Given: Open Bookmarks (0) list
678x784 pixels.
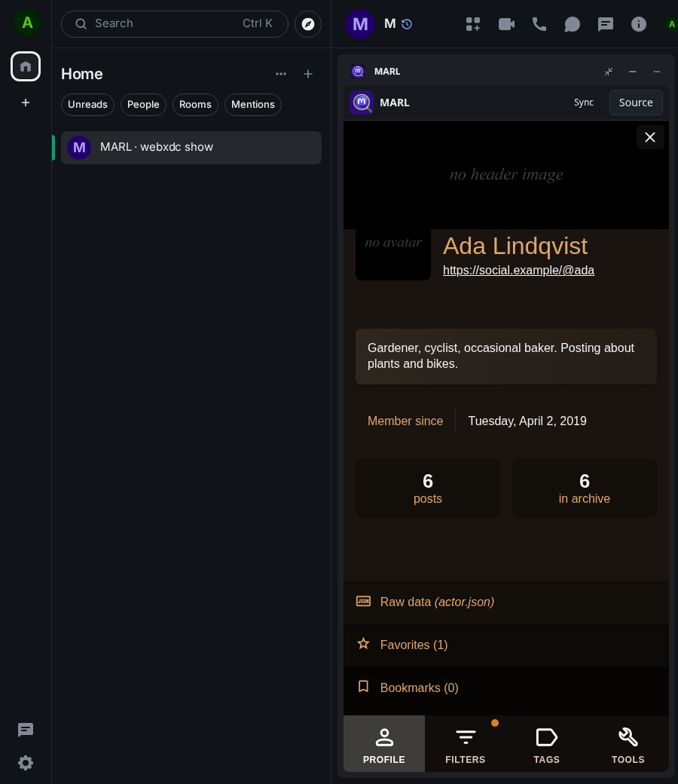Looking at the screenshot, I should click(506, 688).
